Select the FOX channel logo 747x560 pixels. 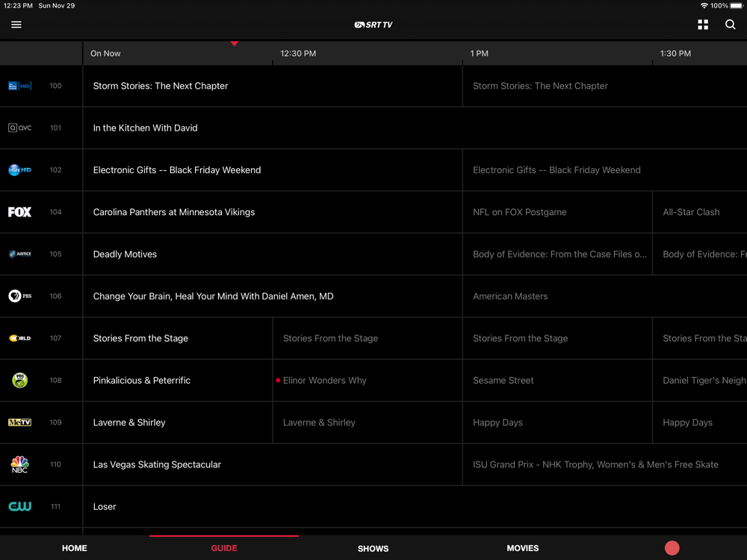tap(20, 212)
